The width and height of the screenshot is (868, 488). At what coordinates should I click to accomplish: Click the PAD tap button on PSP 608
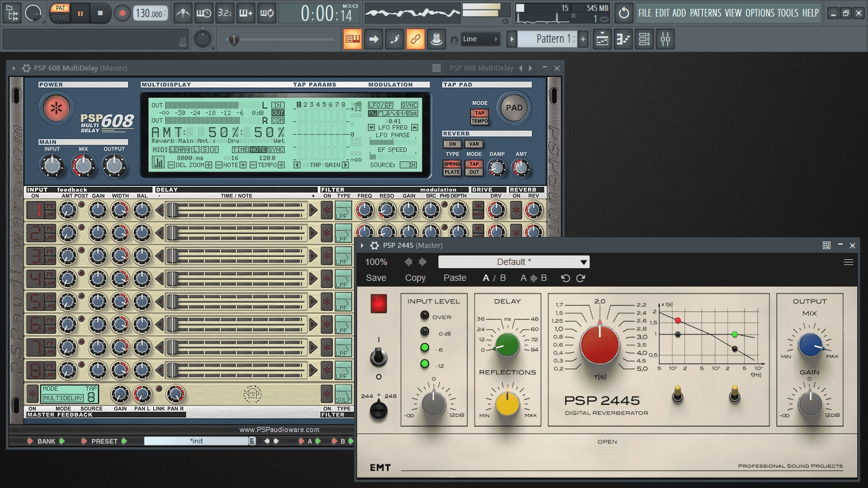click(x=513, y=108)
